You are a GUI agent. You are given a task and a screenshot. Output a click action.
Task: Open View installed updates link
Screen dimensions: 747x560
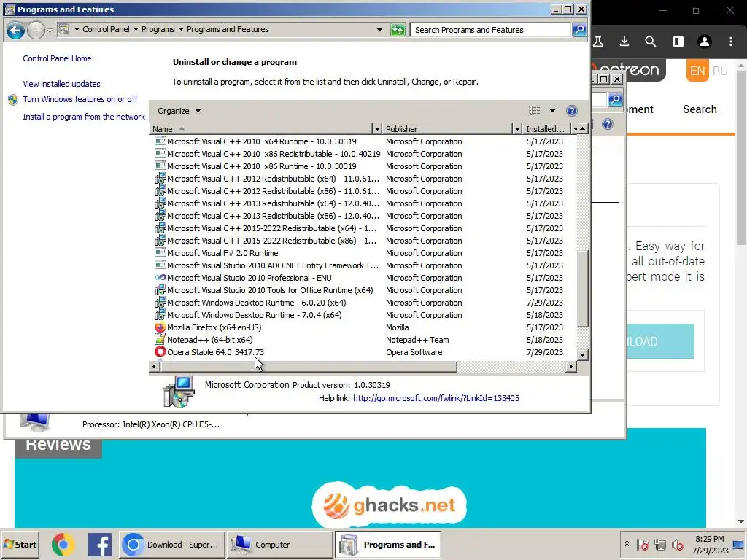[x=61, y=84]
